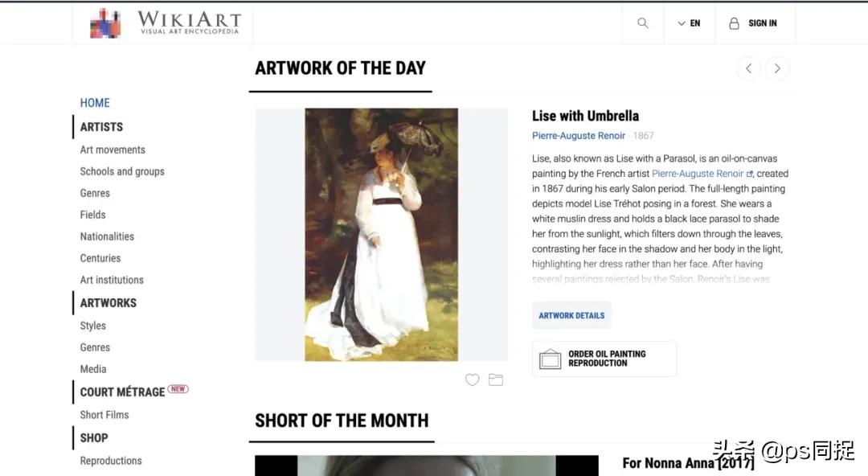Open the Artworks menu section

tap(108, 303)
